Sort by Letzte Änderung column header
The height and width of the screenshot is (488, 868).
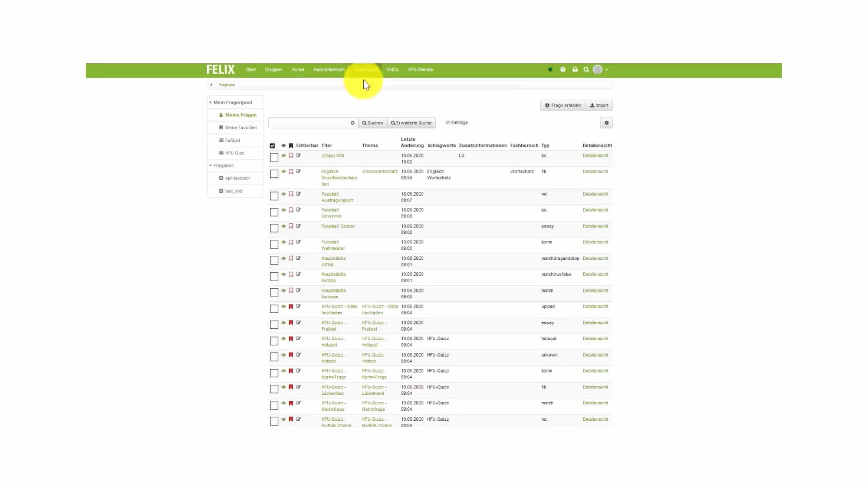point(412,142)
